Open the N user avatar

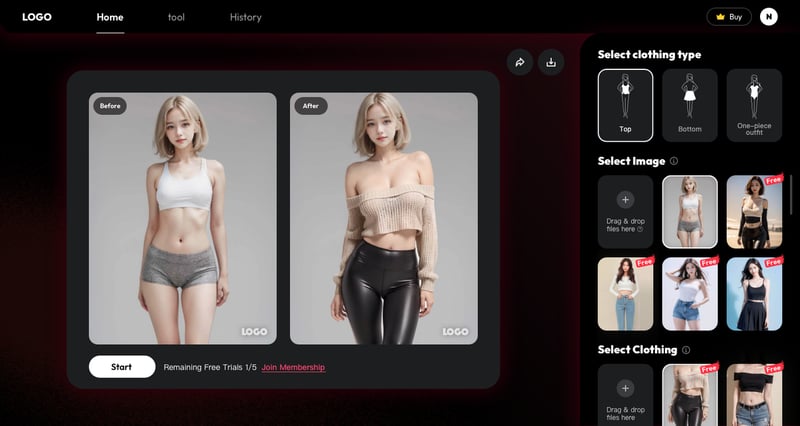(x=768, y=17)
